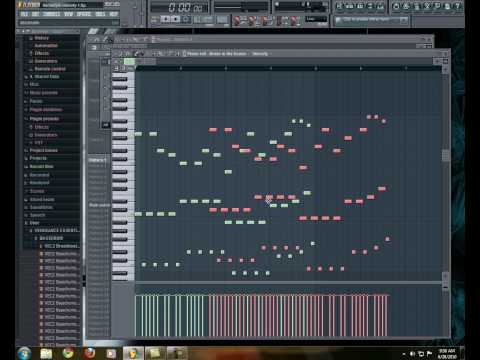Open Soundfonts folder in browser

pos(41,207)
